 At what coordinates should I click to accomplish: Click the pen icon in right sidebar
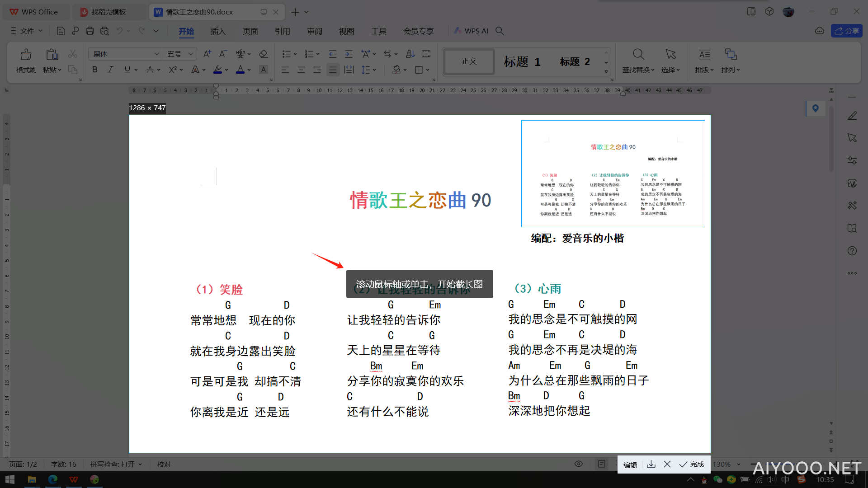[x=852, y=116]
